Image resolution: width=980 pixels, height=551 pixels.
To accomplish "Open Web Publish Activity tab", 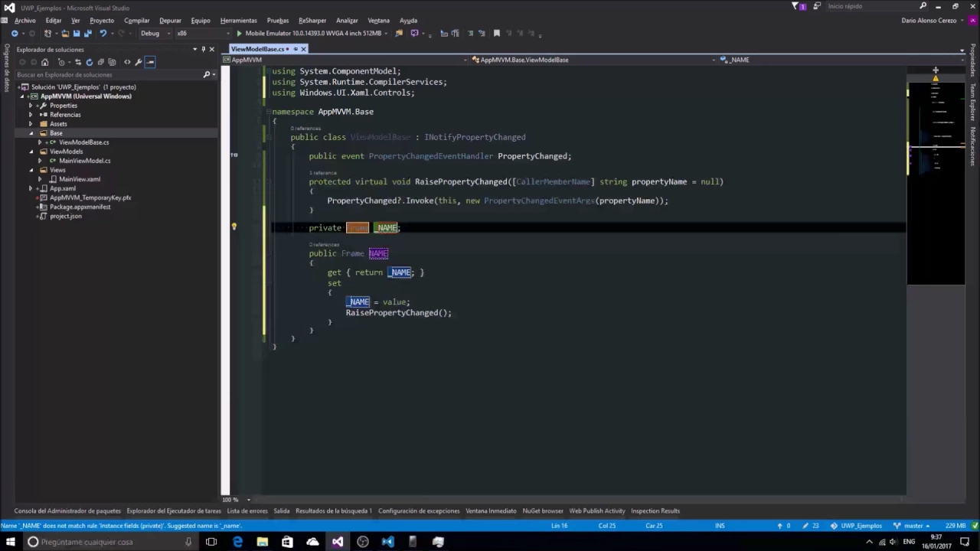I will [597, 511].
